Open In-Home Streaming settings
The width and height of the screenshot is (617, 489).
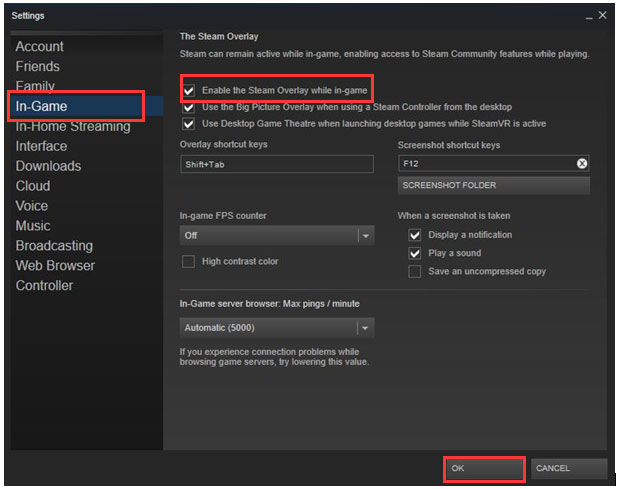73,127
